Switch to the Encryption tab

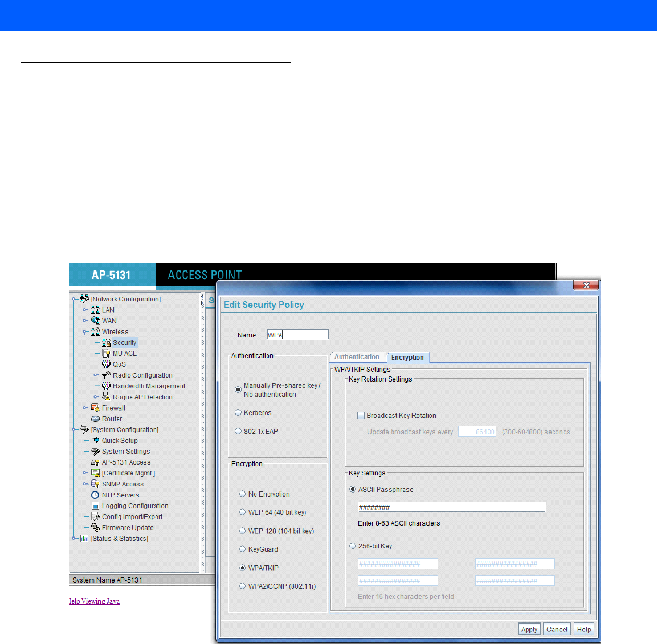tap(407, 357)
